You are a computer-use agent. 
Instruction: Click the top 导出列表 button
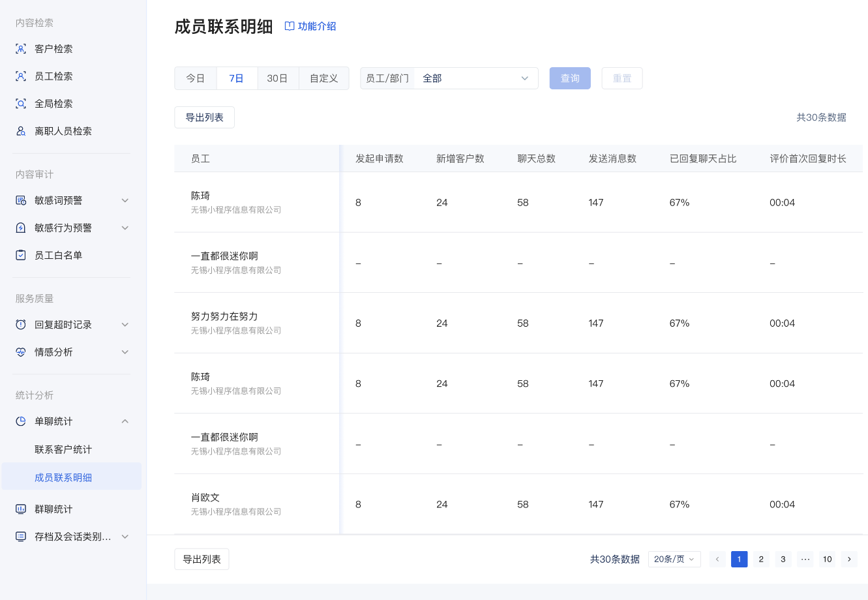pyautogui.click(x=205, y=117)
